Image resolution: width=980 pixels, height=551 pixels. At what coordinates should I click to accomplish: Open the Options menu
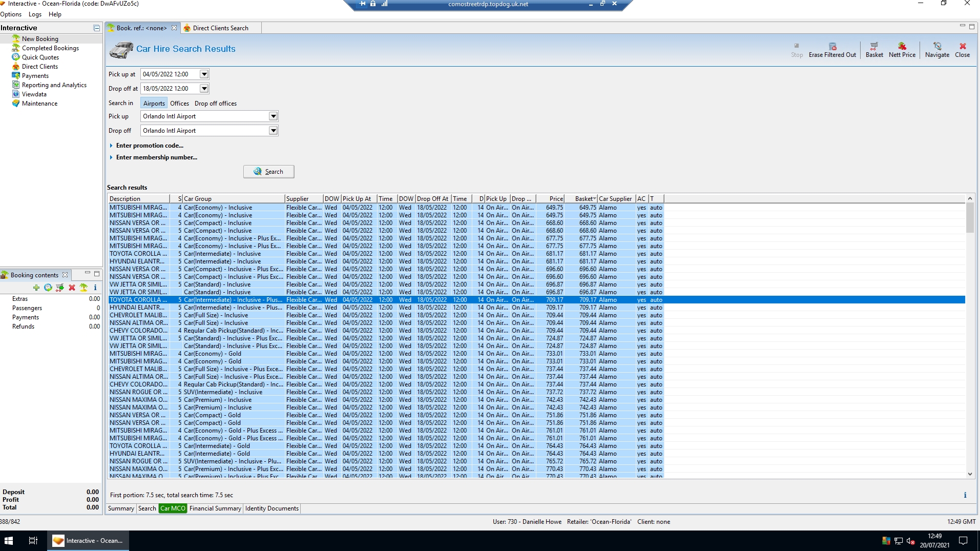click(11, 14)
